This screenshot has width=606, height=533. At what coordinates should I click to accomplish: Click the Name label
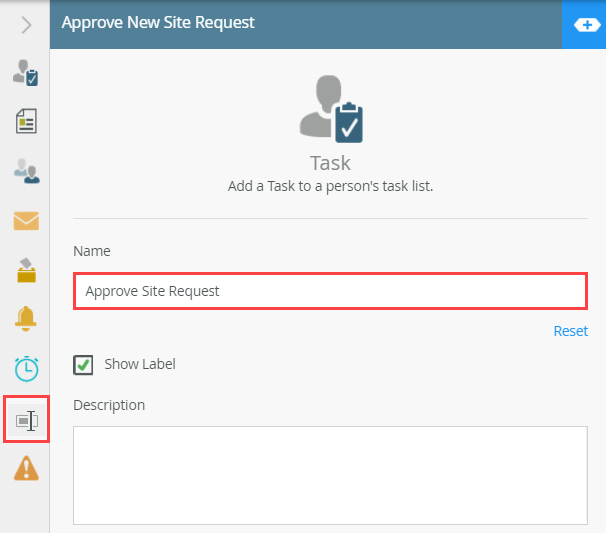92,251
